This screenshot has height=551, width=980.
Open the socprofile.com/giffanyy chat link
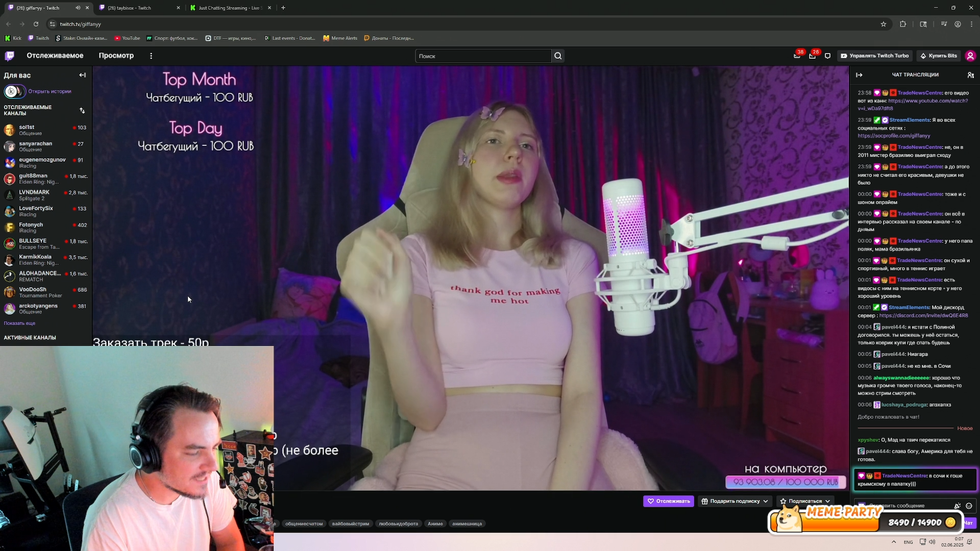894,136
